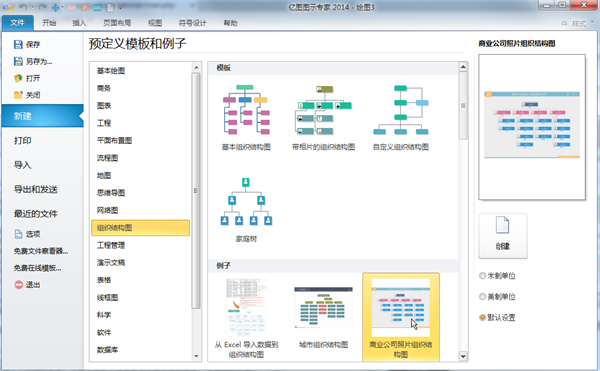Open example 从 Excel 导入数据到组织结构图
Screen dimensions: 600x371
point(246,318)
